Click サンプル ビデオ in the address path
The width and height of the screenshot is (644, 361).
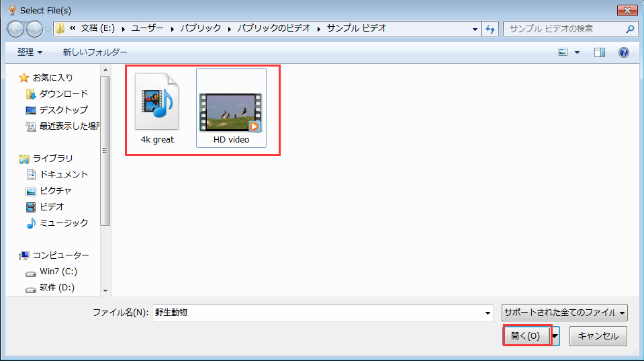(x=357, y=28)
